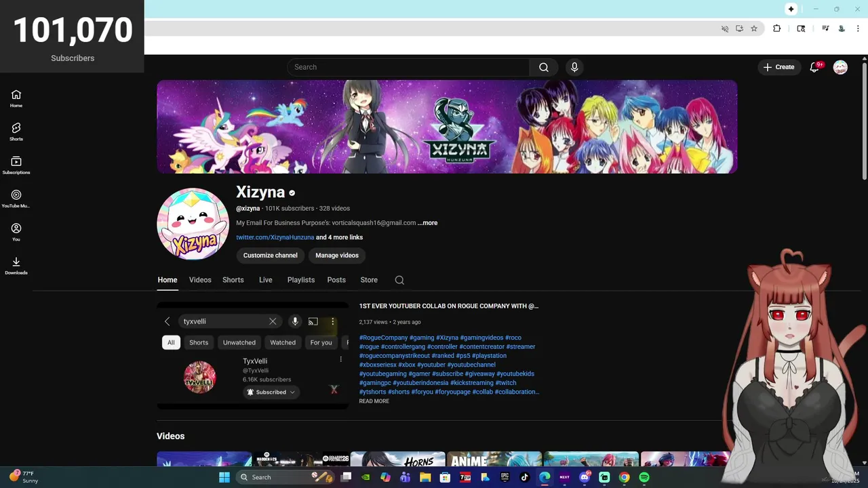
Task: Open YouTube Home in the left sidebar
Action: tap(16, 99)
